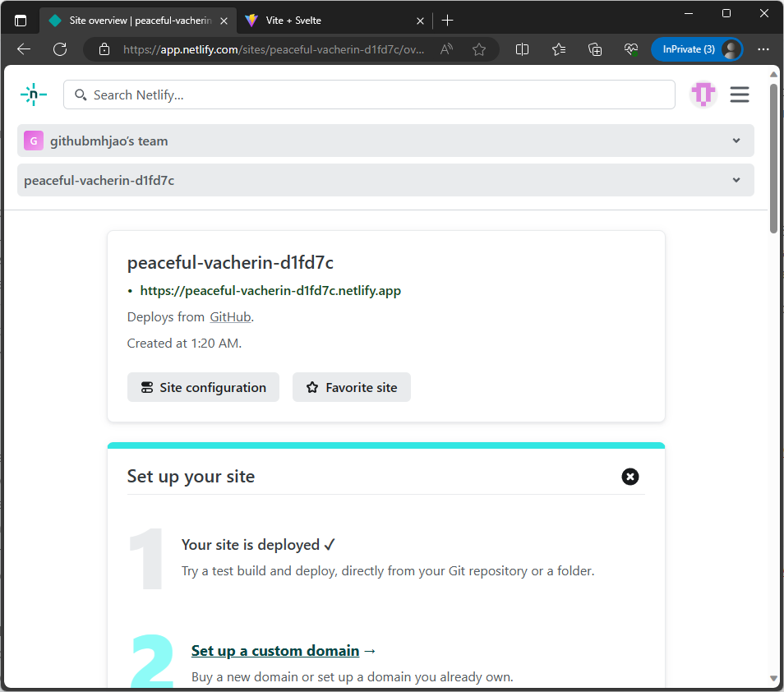Reload the current page
The width and height of the screenshot is (784, 692).
coord(60,49)
